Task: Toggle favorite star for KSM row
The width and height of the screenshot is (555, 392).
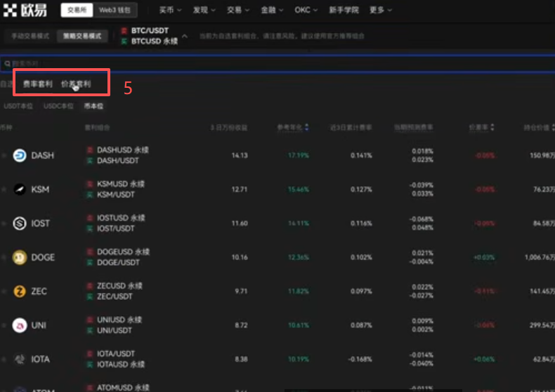Action: 4,189
